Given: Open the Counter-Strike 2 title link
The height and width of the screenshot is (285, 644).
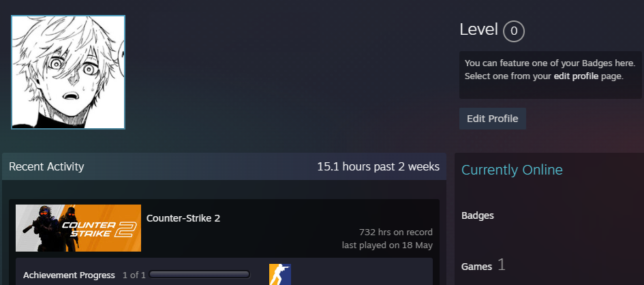Looking at the screenshot, I should point(183,218).
